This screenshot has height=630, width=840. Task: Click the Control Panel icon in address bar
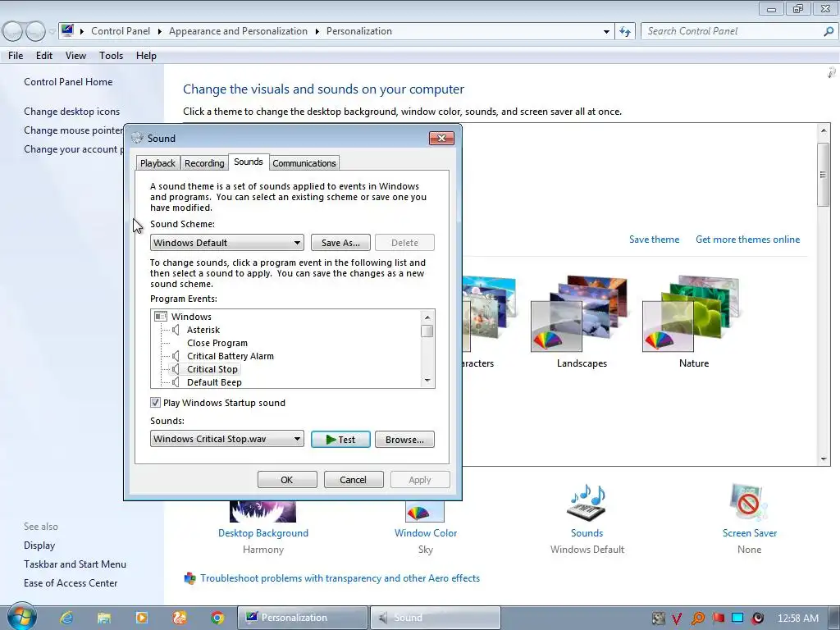click(67, 30)
